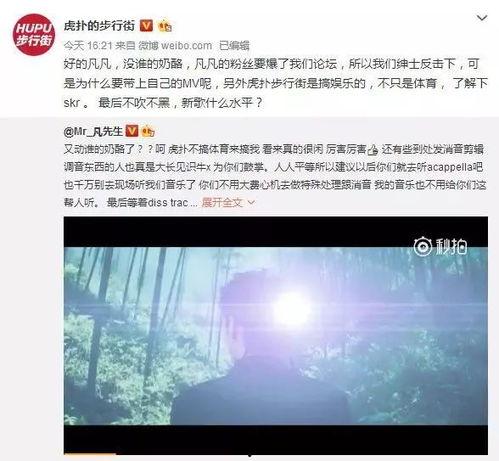
Task: Click the orange V verified badge beside 虎扑的步行街
Action: [x=146, y=26]
